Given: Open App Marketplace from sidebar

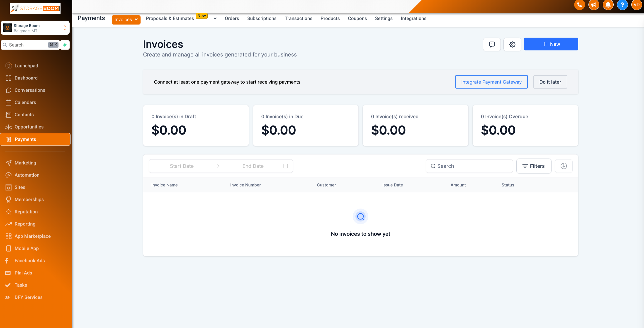Looking at the screenshot, I should 32,236.
